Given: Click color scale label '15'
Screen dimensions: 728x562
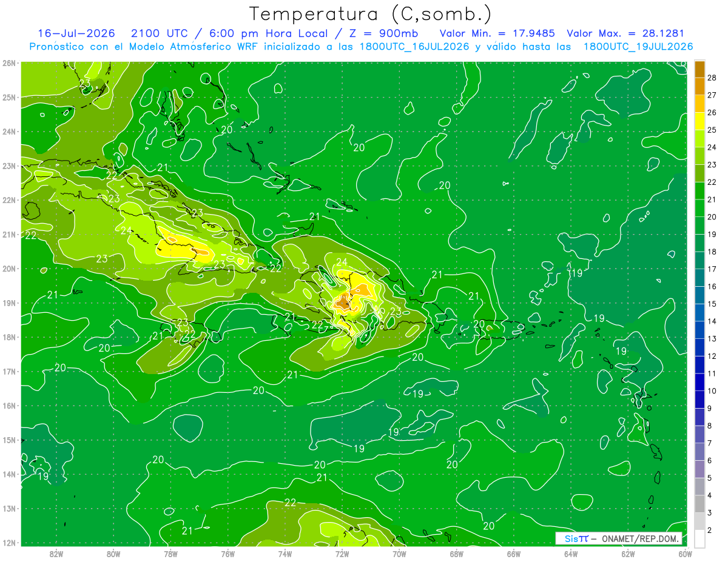Looking at the screenshot, I should (x=712, y=304).
